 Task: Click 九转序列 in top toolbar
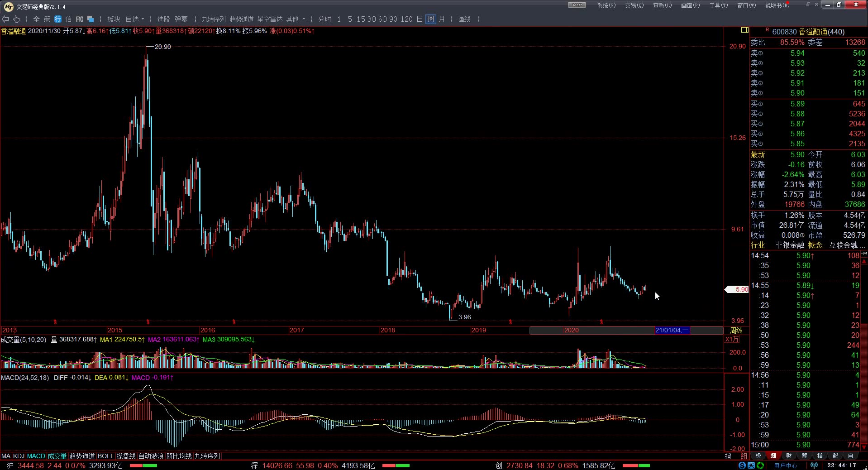click(214, 19)
